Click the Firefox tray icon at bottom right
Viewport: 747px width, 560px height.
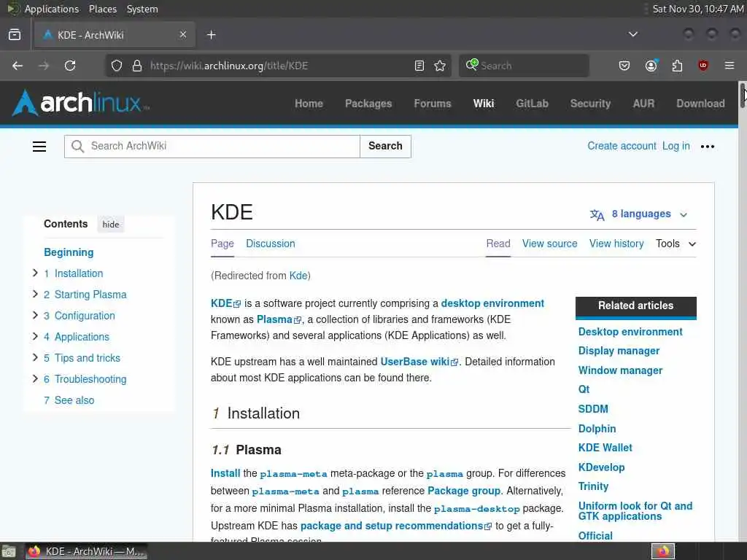point(663,551)
